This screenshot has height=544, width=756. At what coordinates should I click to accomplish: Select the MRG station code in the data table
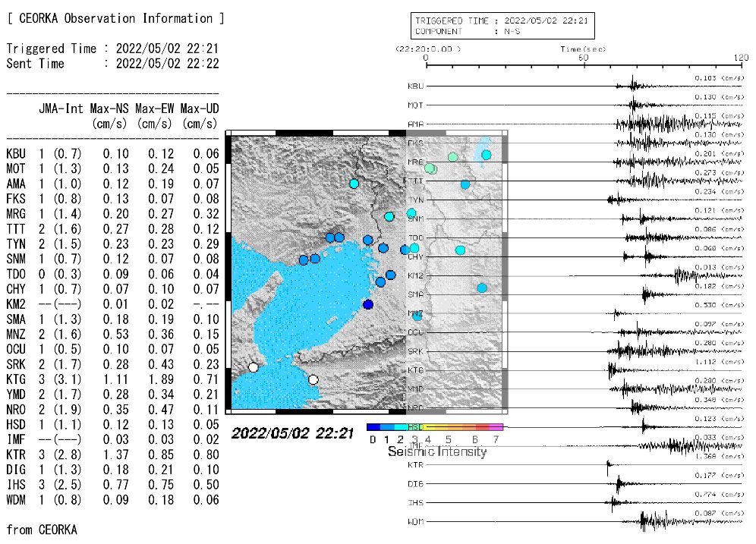pos(16,214)
